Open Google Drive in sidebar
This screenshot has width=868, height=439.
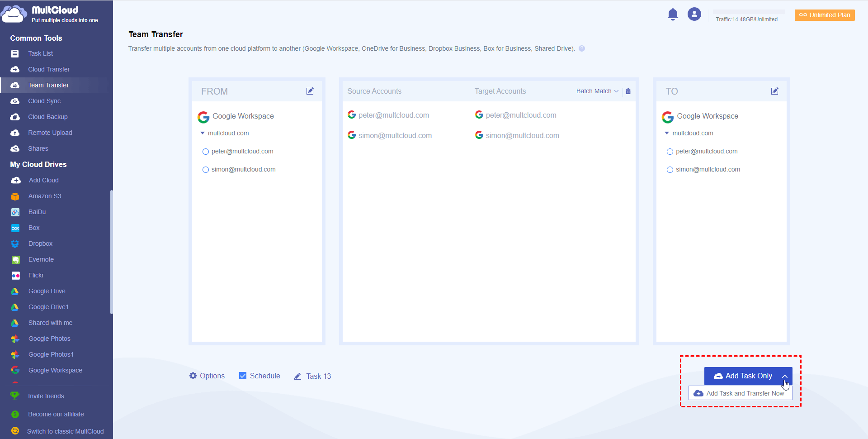pyautogui.click(x=47, y=291)
